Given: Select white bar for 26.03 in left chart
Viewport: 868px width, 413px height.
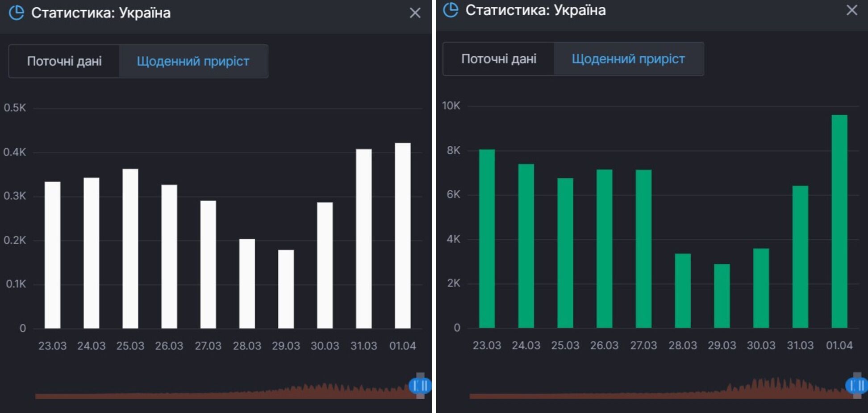Looking at the screenshot, I should tap(169, 256).
